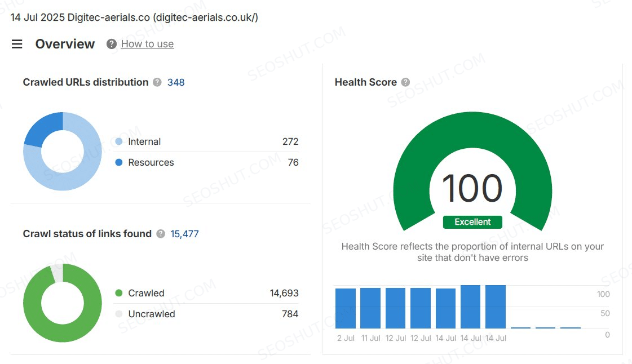Image resolution: width=632 pixels, height=364 pixels.
Task: Click the Uncrawled value 784
Action: [290, 314]
